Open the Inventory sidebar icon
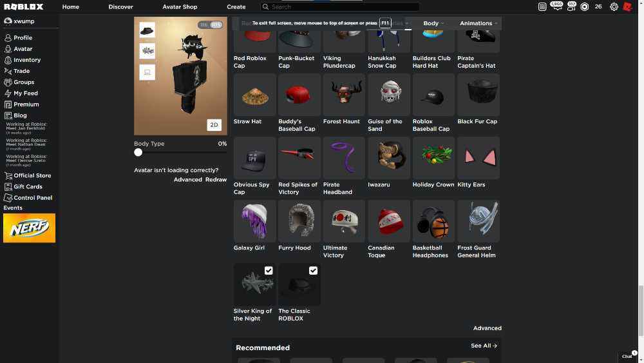 click(x=8, y=60)
